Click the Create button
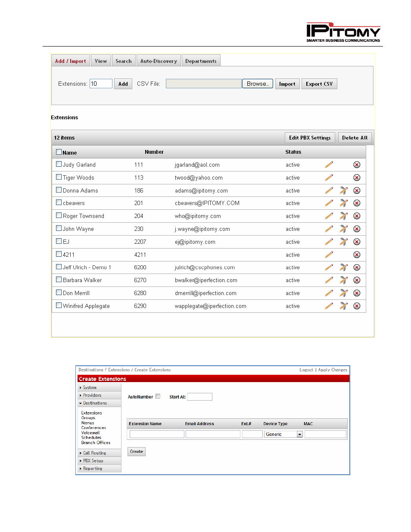 pyautogui.click(x=137, y=451)
